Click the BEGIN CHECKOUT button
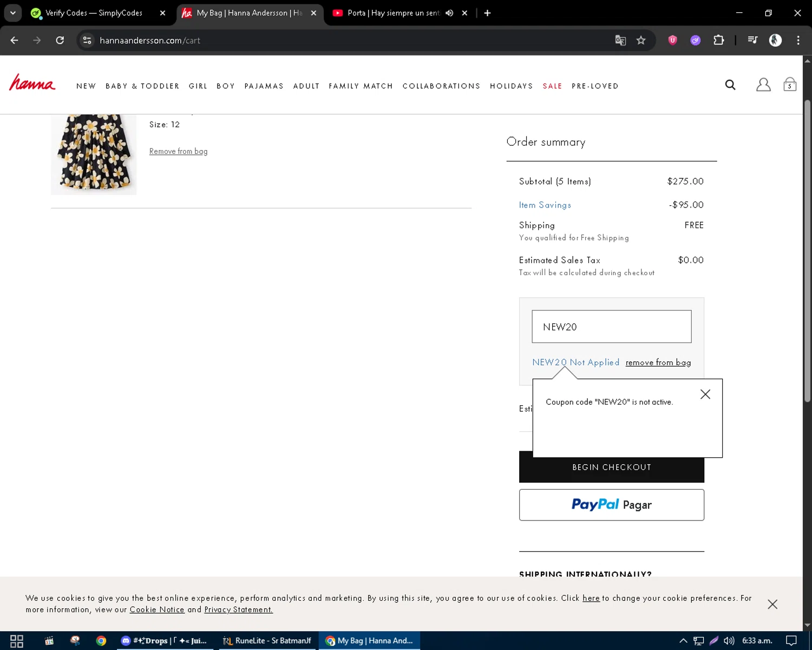 (612, 468)
